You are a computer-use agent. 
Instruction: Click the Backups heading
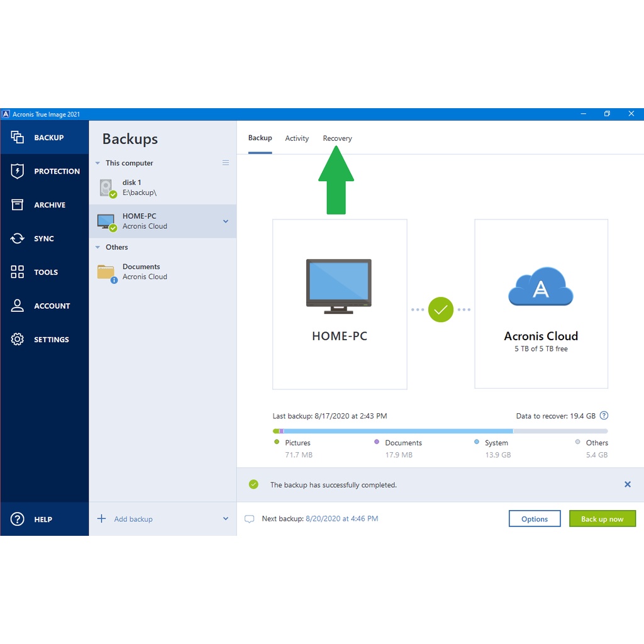click(x=130, y=139)
